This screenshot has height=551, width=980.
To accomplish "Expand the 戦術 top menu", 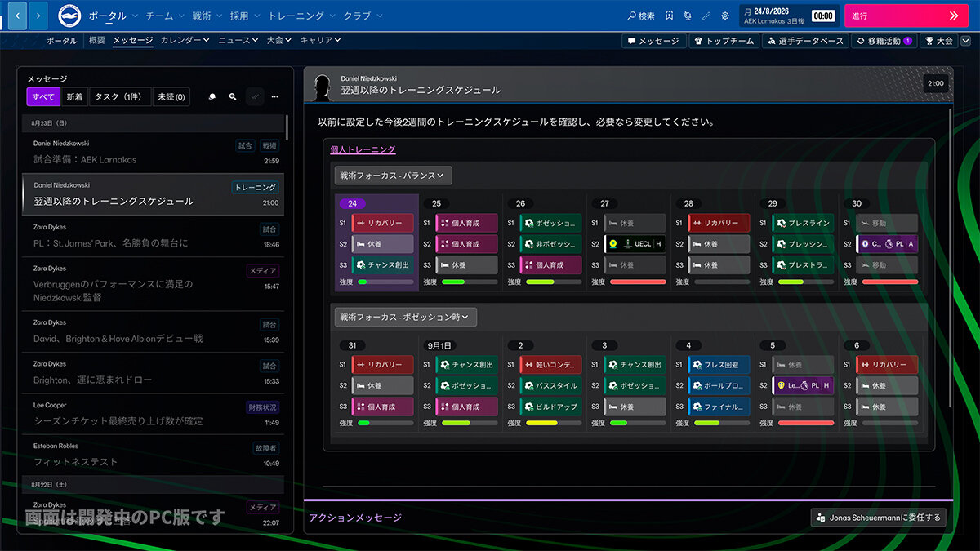I will pos(206,16).
